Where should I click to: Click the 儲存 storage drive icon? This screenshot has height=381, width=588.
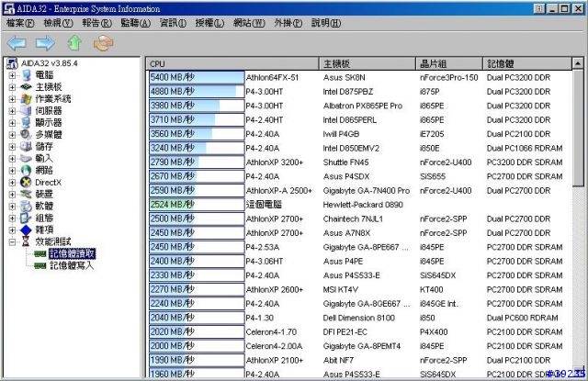click(27, 146)
